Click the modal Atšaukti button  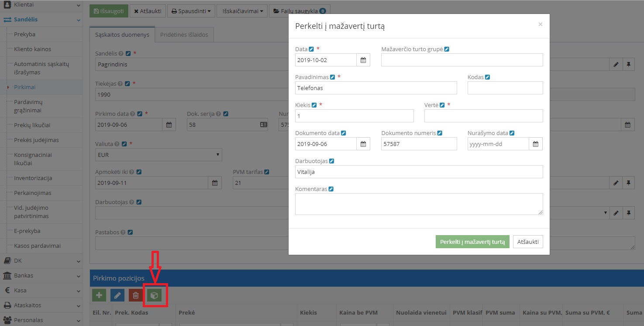click(x=528, y=242)
